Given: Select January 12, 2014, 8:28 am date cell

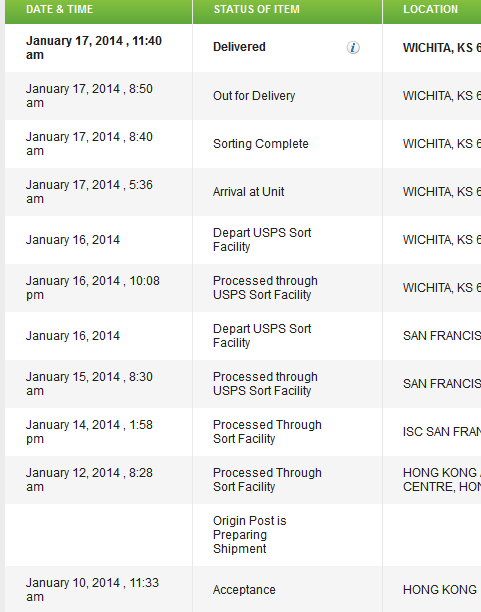Looking at the screenshot, I should pyautogui.click(x=89, y=480).
